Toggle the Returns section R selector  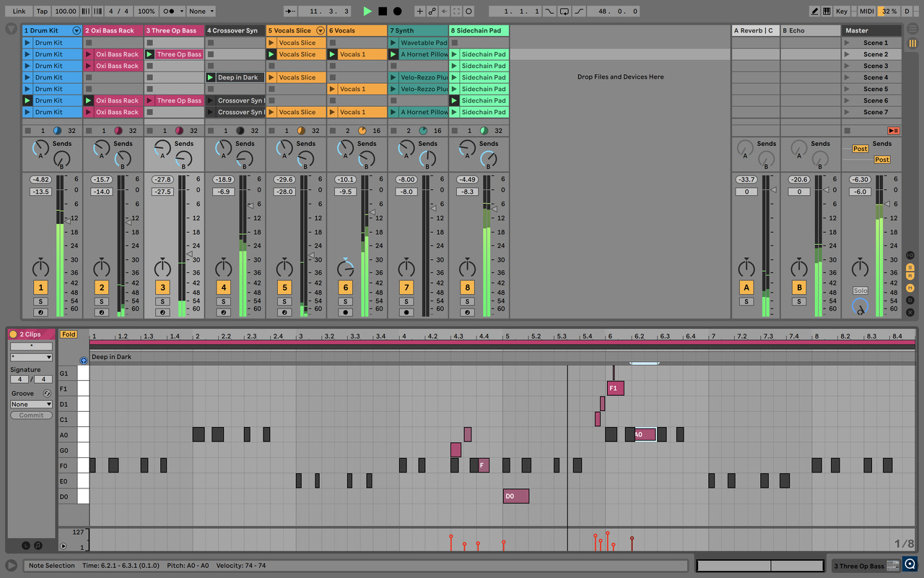click(x=910, y=276)
